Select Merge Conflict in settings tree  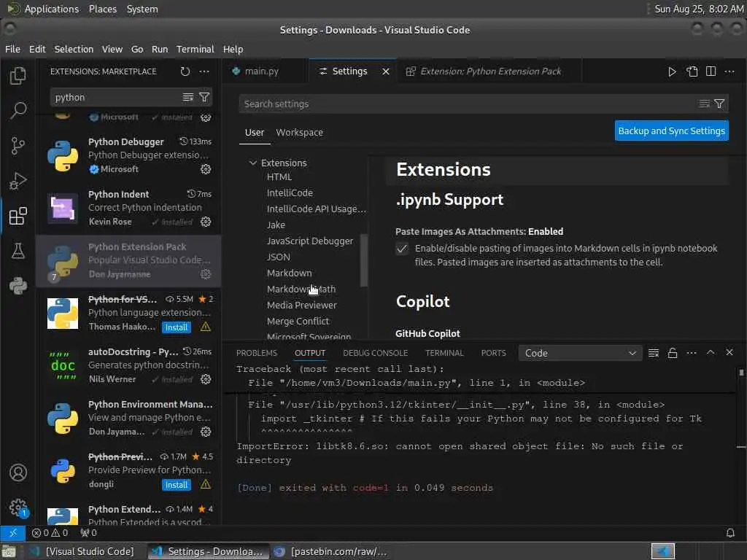pyautogui.click(x=298, y=322)
